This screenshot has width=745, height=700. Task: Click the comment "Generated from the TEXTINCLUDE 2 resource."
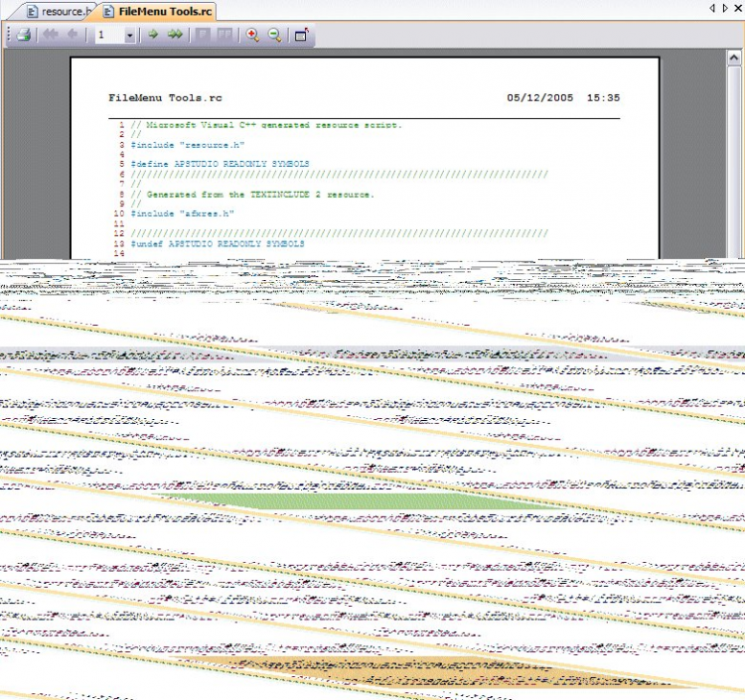pos(252,195)
